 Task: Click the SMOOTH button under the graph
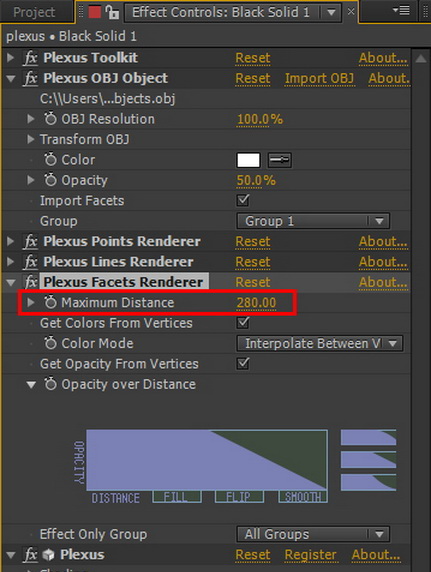pos(303,497)
